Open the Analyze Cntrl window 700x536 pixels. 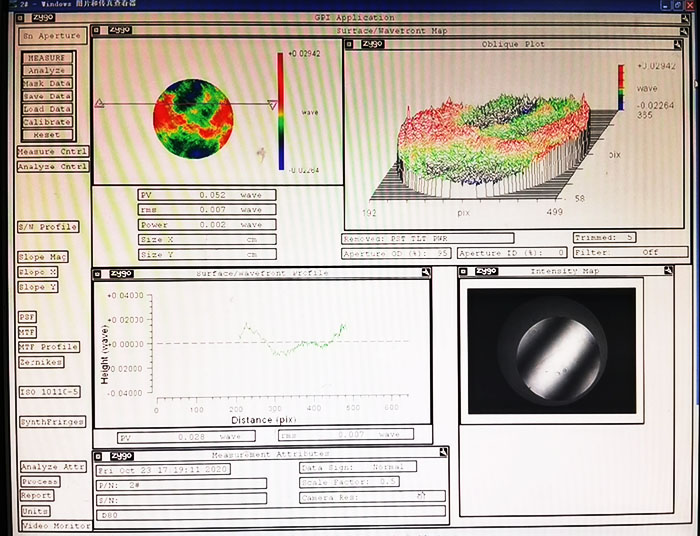point(52,167)
